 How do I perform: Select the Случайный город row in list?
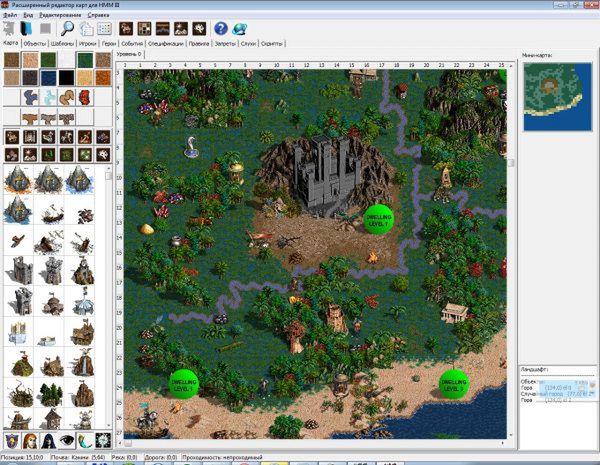[558, 394]
